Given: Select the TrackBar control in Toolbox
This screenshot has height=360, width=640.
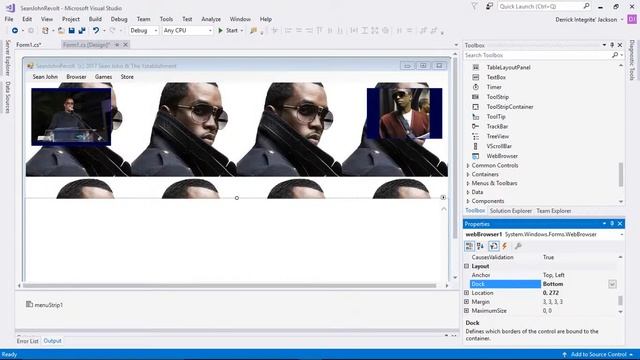Looking at the screenshot, I should tap(497, 127).
